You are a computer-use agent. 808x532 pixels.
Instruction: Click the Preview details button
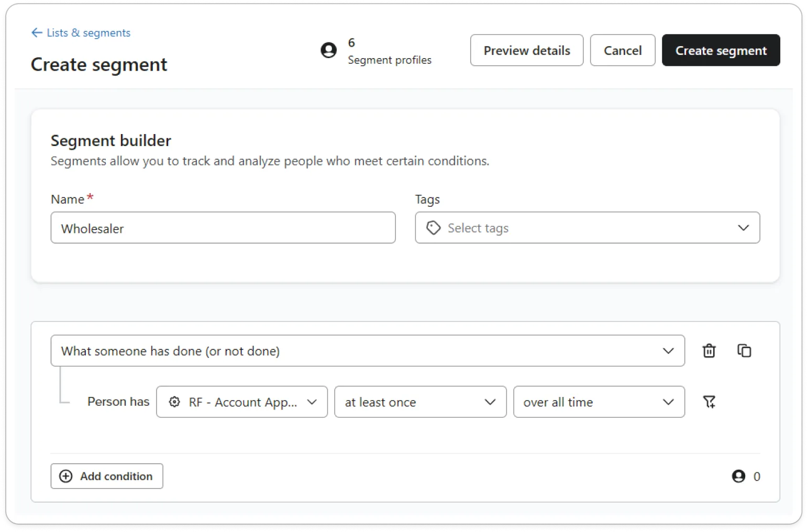coord(526,50)
